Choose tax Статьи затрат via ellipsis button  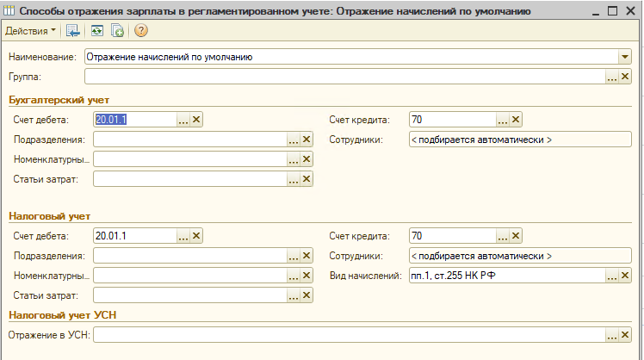pos(293,295)
